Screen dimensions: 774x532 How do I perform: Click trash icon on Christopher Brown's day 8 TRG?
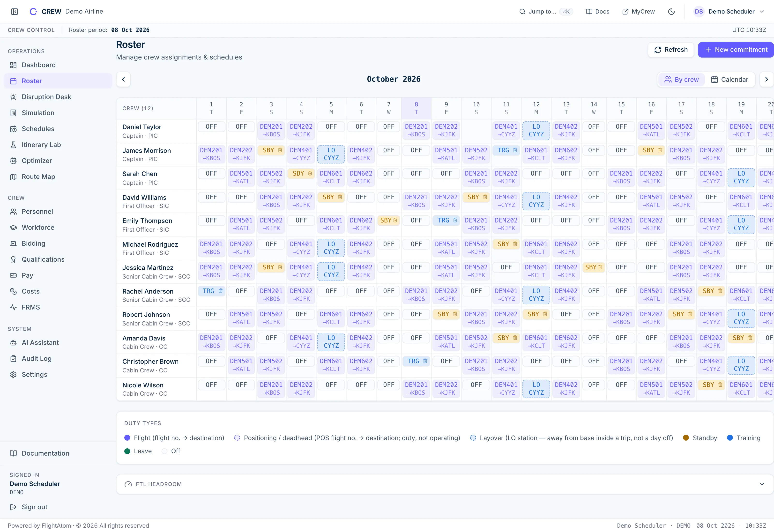(x=425, y=361)
